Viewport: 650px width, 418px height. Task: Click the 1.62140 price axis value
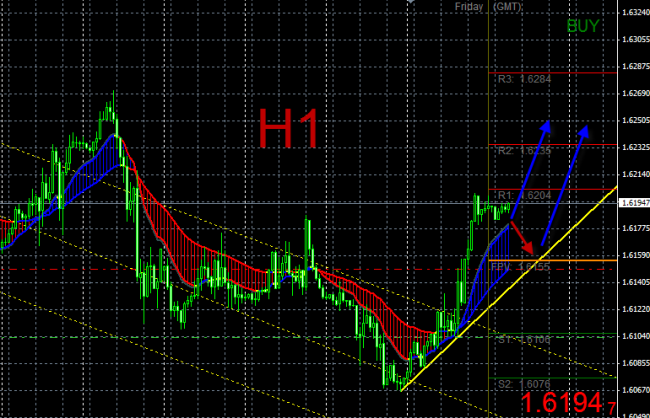pyautogui.click(x=635, y=174)
